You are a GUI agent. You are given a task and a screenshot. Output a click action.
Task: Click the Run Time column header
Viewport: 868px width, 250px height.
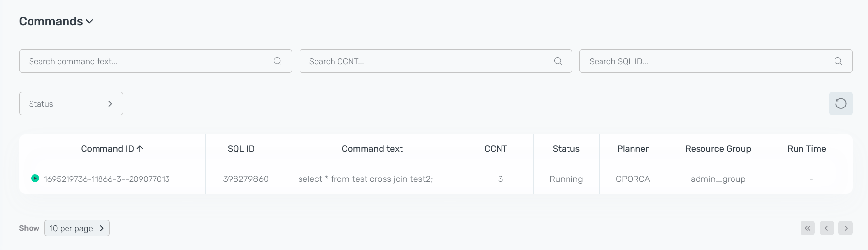click(x=806, y=149)
